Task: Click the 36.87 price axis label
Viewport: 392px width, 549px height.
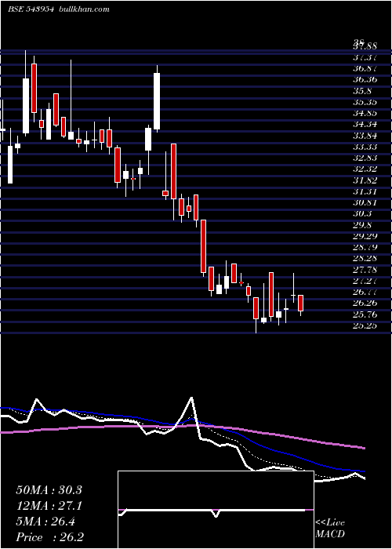Action: pos(365,68)
